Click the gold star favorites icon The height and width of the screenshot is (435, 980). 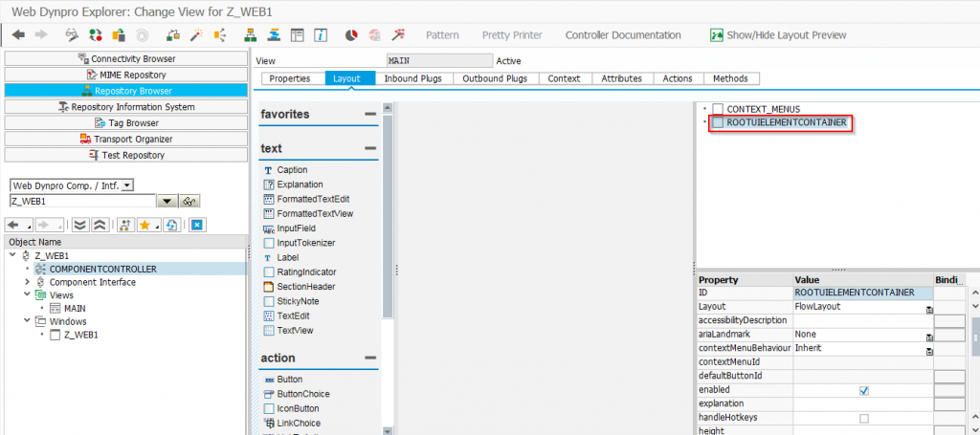[145, 226]
